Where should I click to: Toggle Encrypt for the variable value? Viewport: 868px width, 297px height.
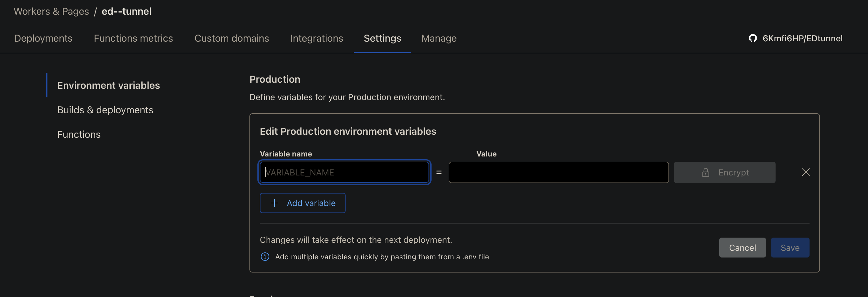[724, 173]
